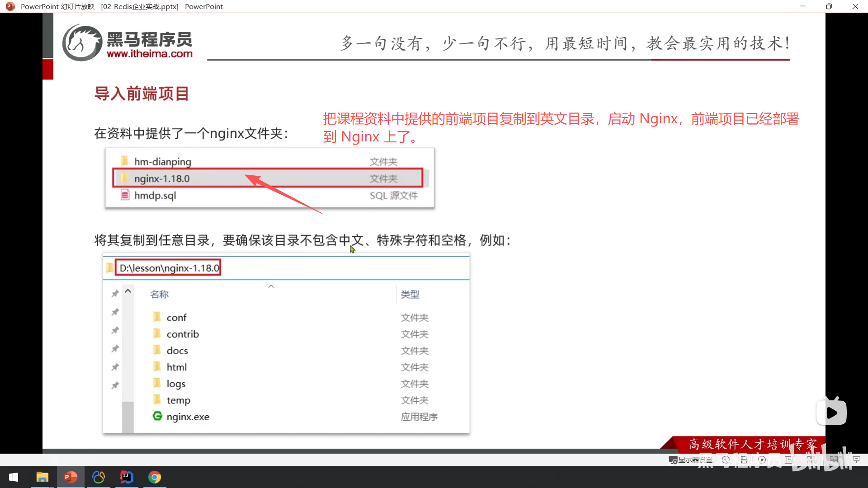Launch Chrome from taskbar

[x=155, y=477]
